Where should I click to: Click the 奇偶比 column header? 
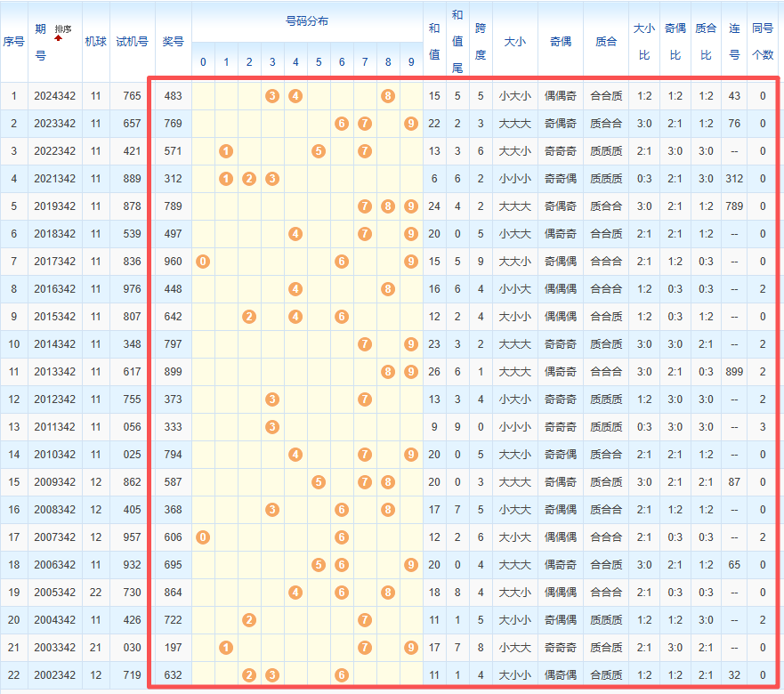(x=675, y=42)
